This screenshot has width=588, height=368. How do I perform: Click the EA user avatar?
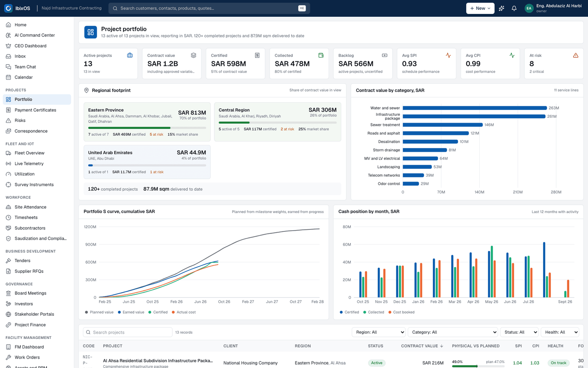529,8
